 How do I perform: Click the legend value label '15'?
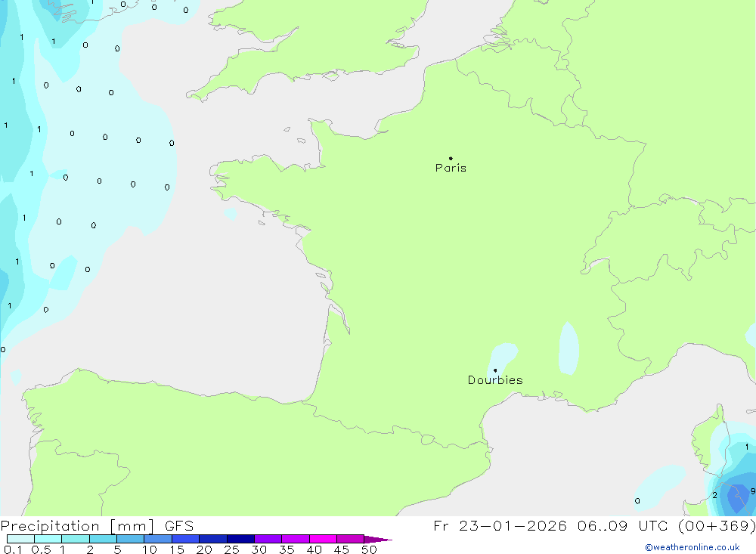(177, 549)
